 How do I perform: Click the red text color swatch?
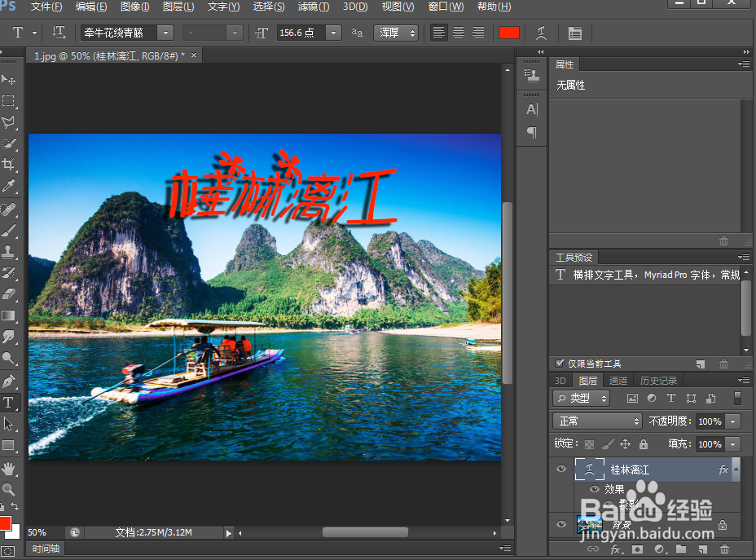pyautogui.click(x=508, y=33)
